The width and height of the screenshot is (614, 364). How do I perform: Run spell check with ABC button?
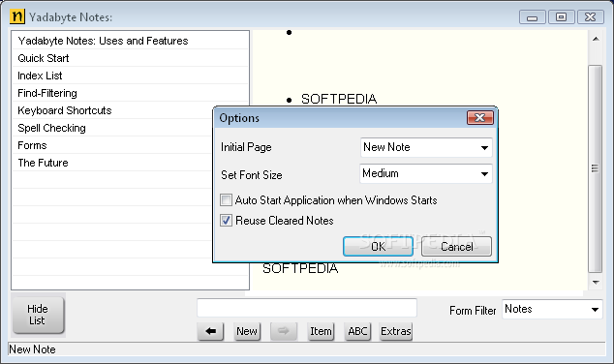pyautogui.click(x=357, y=331)
